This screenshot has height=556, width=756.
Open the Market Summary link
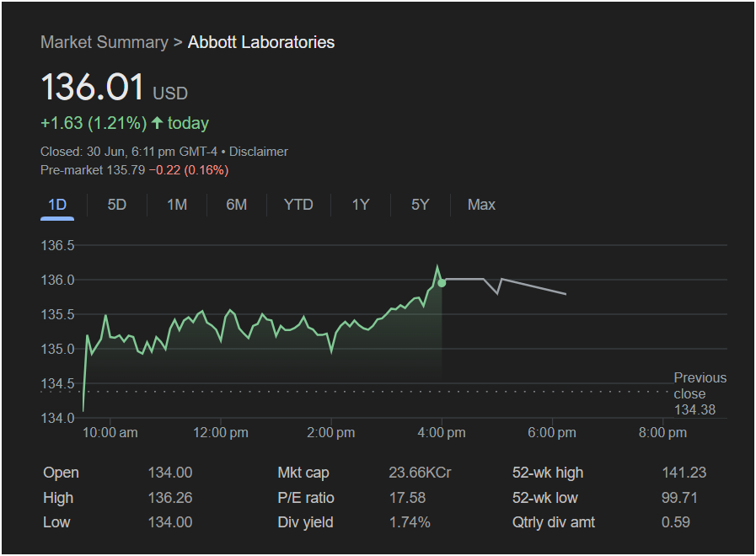(105, 42)
